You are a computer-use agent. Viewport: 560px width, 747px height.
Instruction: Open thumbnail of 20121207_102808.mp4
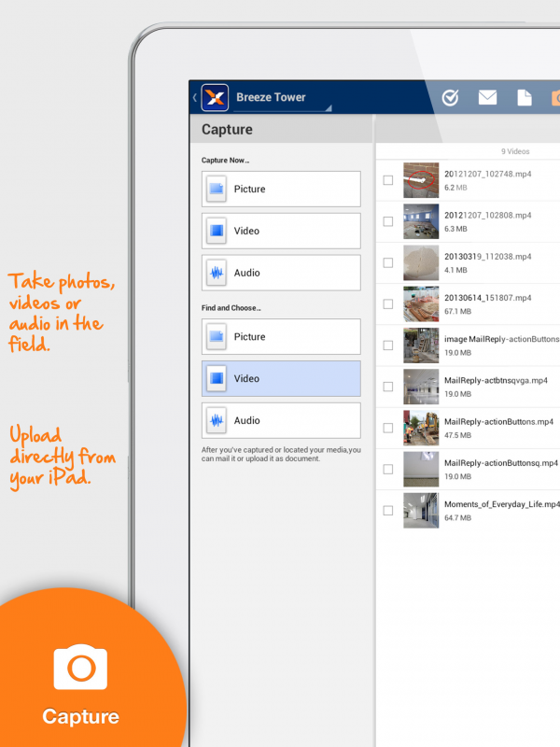(421, 221)
